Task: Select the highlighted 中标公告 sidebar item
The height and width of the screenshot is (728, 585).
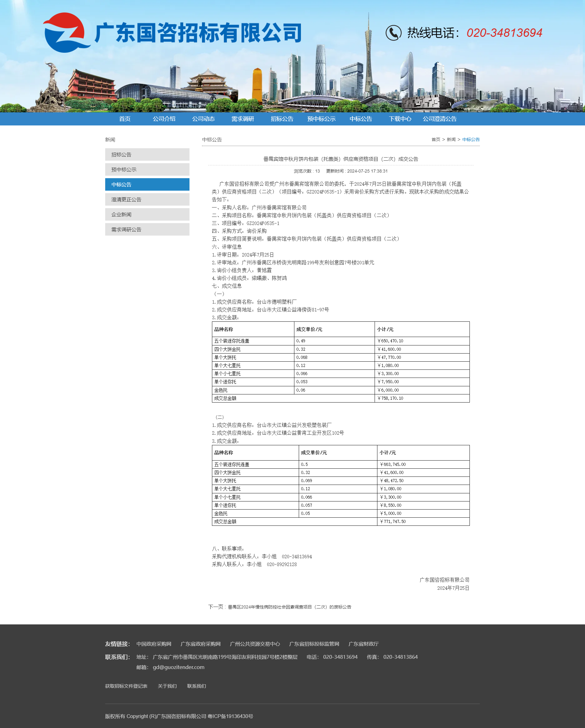Action: (x=147, y=184)
